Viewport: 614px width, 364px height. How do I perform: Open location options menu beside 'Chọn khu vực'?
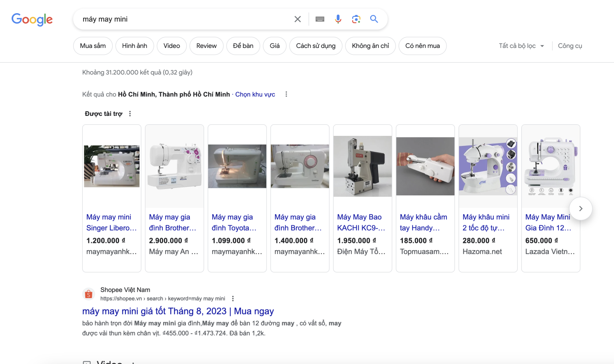(x=286, y=94)
